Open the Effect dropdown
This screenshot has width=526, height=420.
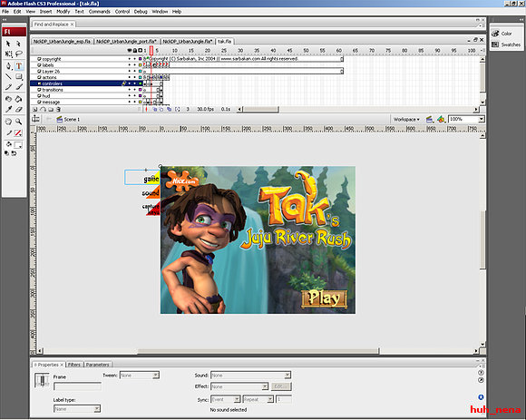pos(265,386)
